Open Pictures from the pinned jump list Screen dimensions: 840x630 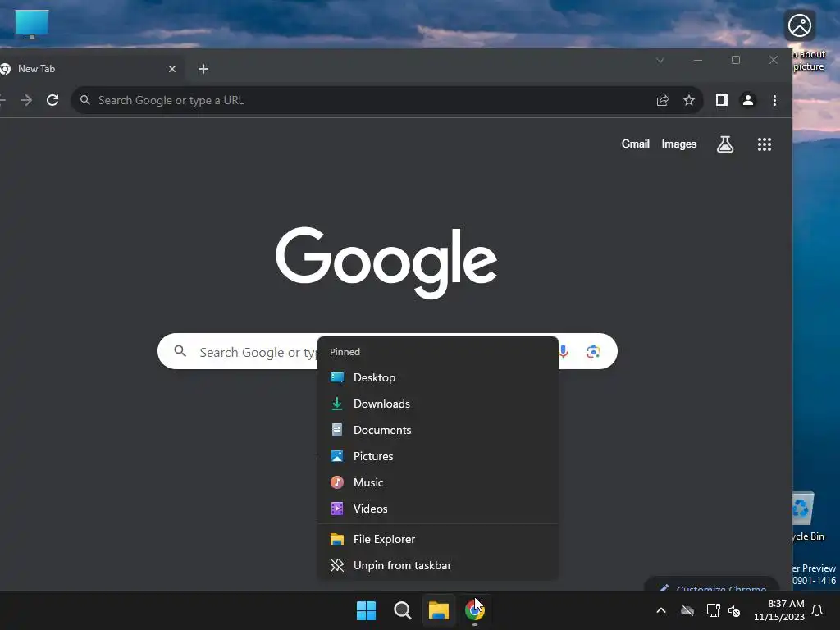438,456
